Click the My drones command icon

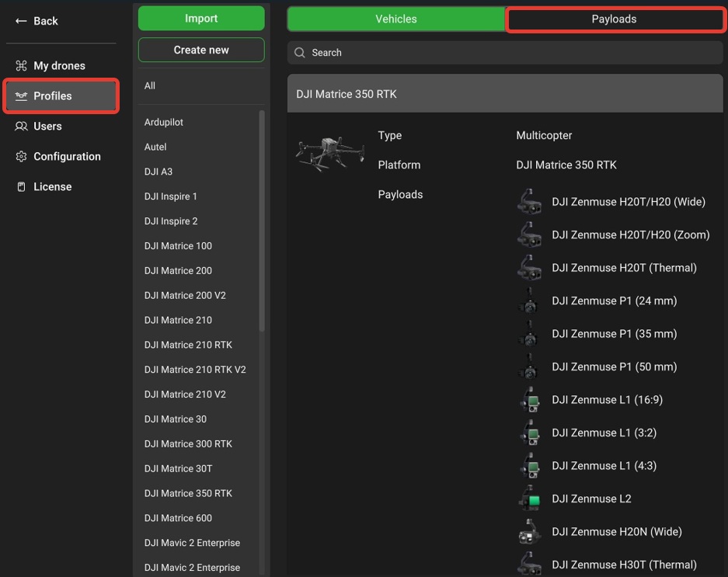[x=21, y=65]
